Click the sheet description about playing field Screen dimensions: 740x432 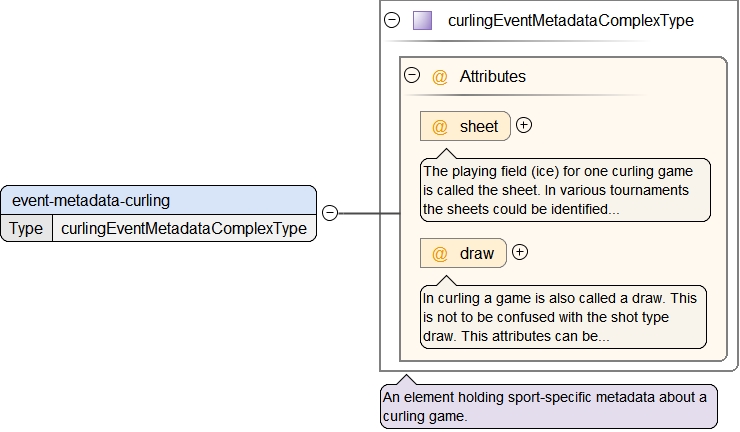coord(565,190)
